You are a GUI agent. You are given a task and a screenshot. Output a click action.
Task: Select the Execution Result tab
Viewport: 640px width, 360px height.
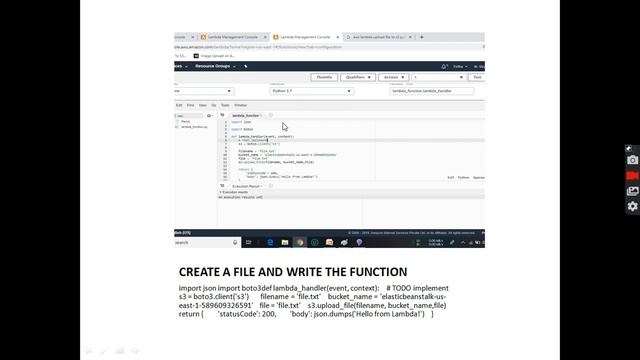click(x=246, y=186)
